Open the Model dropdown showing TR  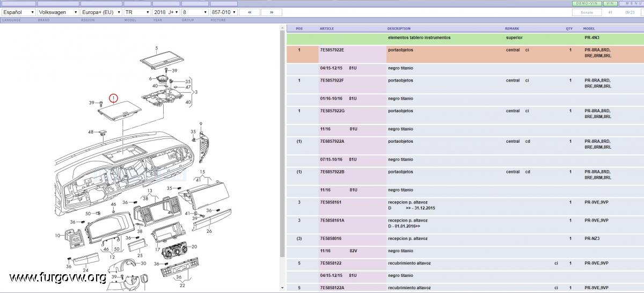[137, 12]
